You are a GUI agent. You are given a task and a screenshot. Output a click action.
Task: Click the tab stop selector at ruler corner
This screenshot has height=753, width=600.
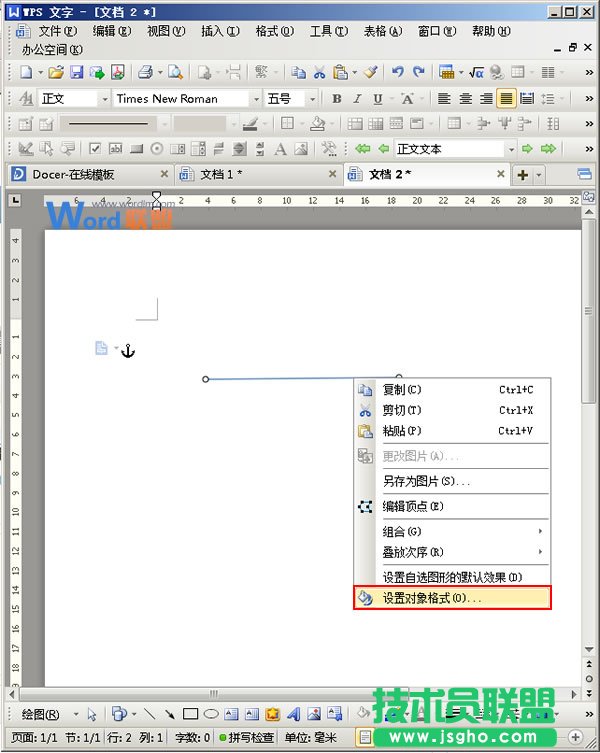click(15, 199)
